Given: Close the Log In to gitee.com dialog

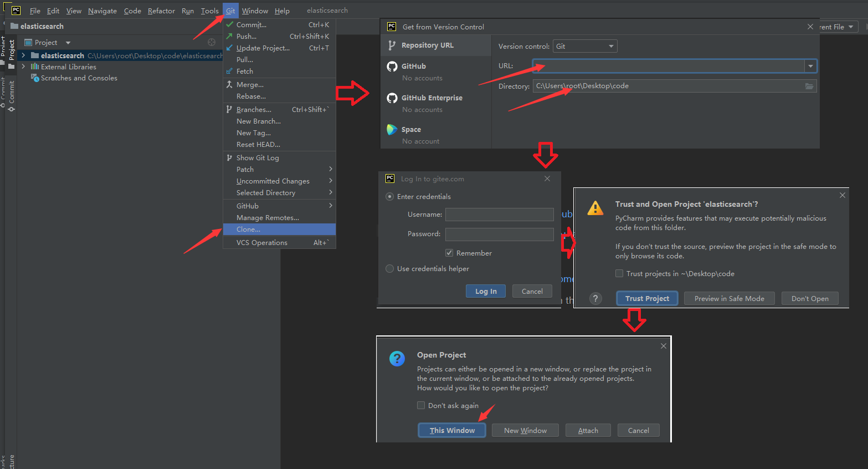Looking at the screenshot, I should point(547,179).
